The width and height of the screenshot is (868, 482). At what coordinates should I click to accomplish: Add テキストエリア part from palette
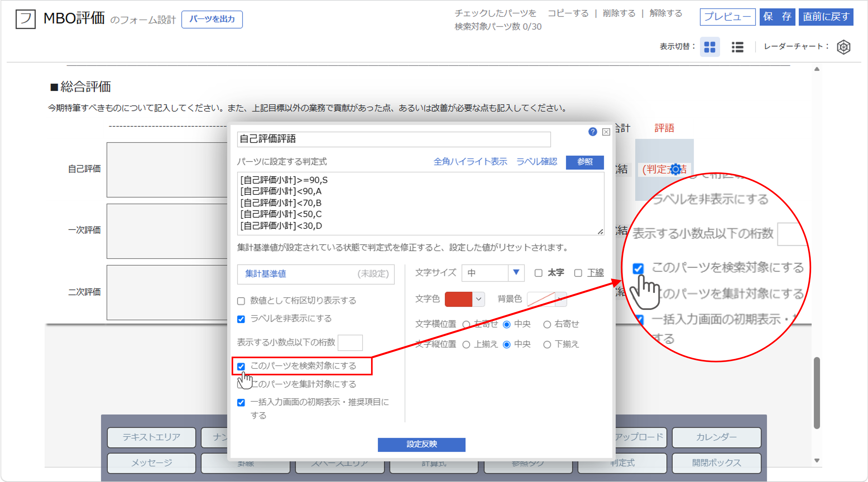[x=151, y=437]
